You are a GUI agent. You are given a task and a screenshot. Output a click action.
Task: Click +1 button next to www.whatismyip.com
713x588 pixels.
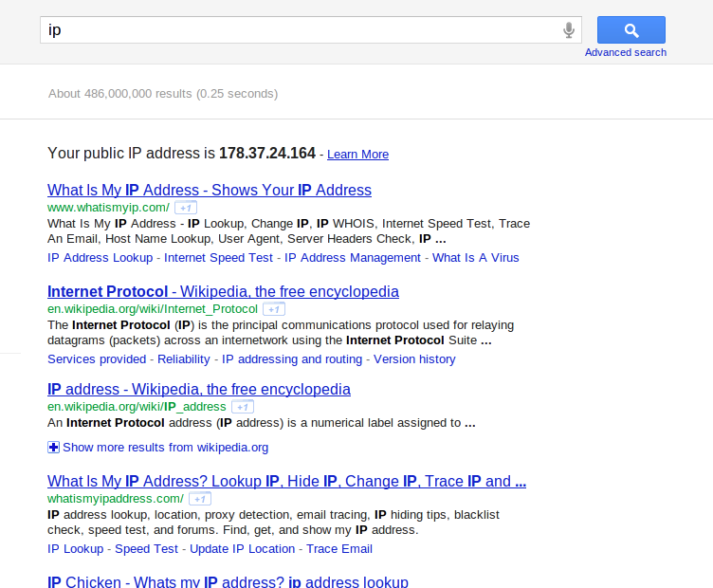point(186,208)
